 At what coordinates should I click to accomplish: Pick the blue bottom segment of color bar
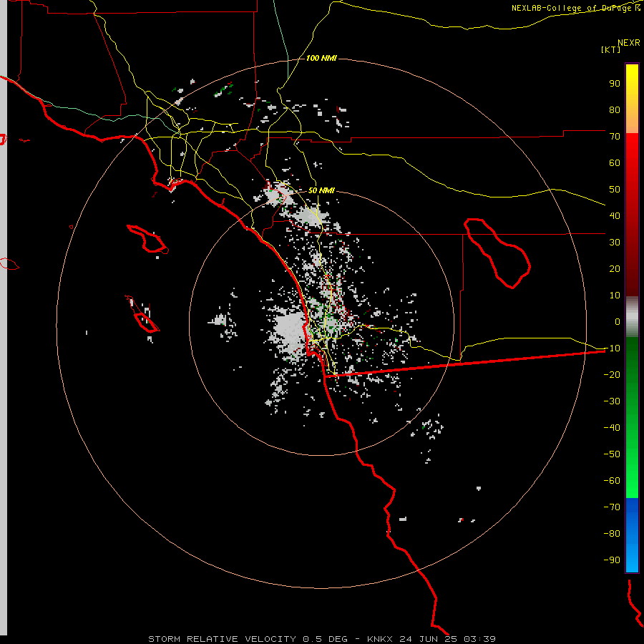click(x=632, y=535)
